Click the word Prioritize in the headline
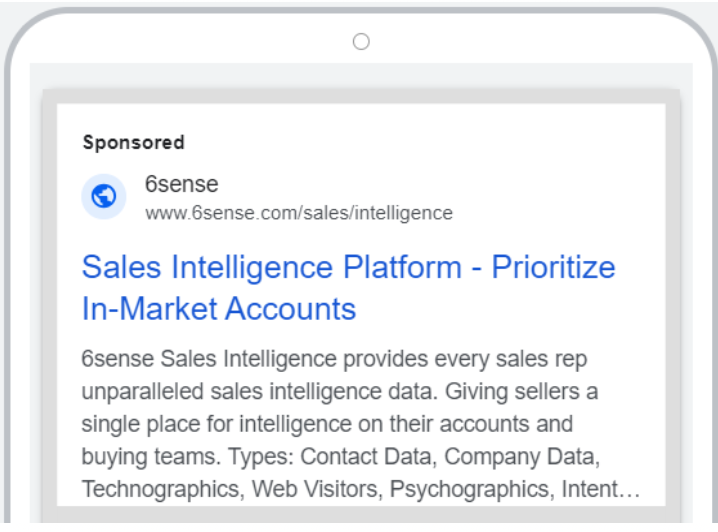Screen dimensions: 718x532 click(554, 267)
